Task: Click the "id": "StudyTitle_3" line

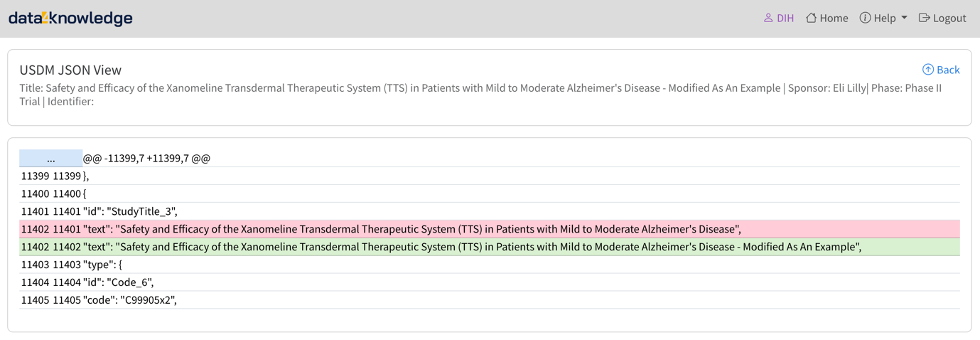Action: [131, 211]
